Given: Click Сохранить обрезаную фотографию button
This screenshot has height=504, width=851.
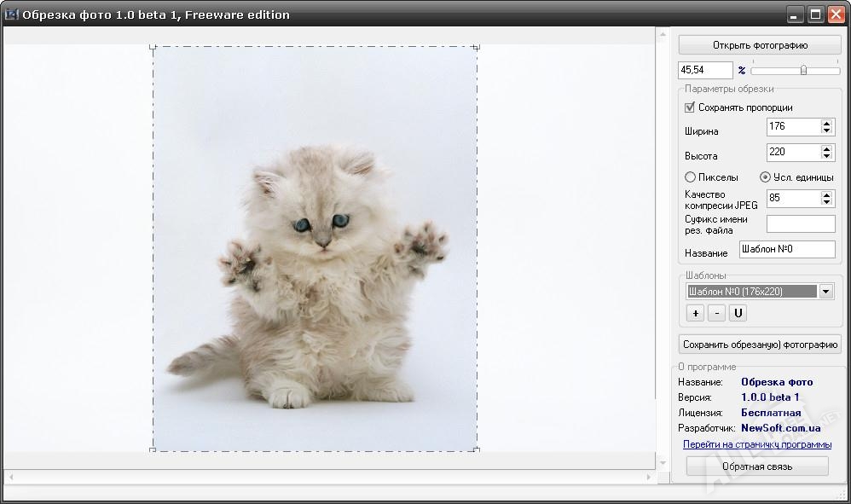Looking at the screenshot, I should pos(760,345).
